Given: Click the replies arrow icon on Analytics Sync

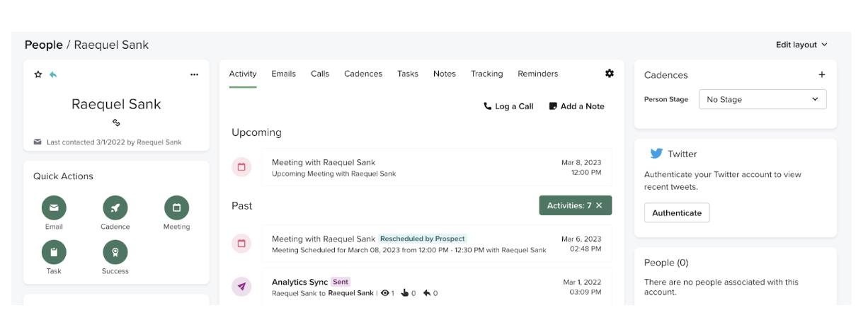Looking at the screenshot, I should click(x=426, y=293).
